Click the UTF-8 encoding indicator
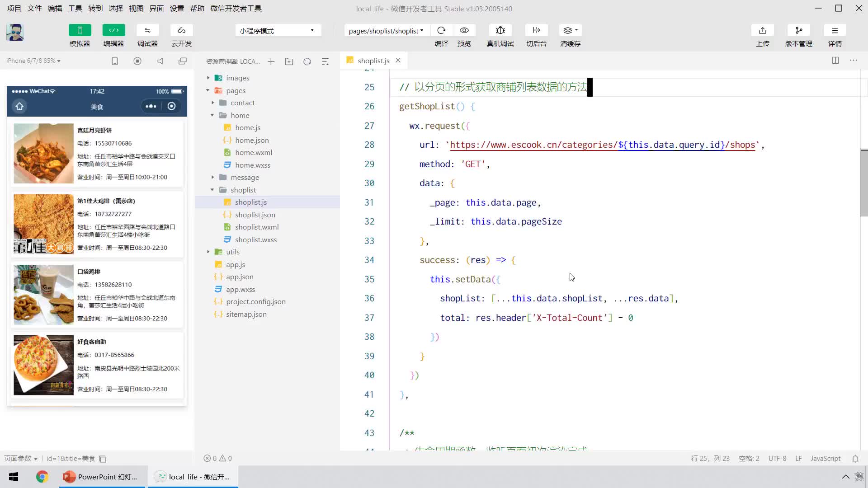The height and width of the screenshot is (488, 868). [777, 458]
